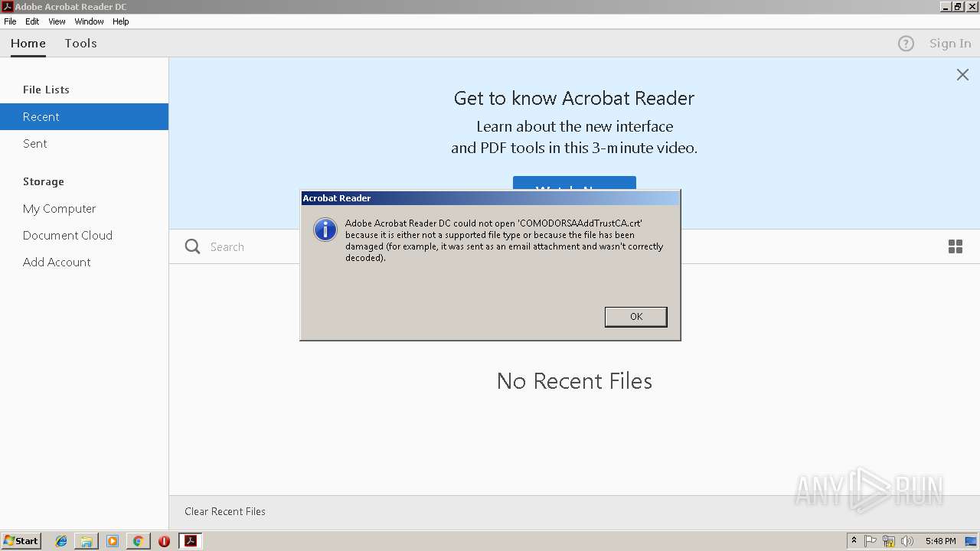This screenshot has width=980, height=551.
Task: Click the search magnifier icon
Action: point(193,246)
